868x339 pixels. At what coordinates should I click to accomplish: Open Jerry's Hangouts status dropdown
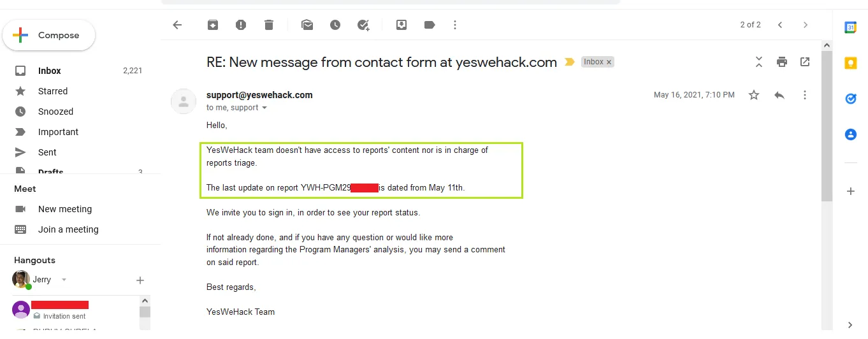[64, 280]
